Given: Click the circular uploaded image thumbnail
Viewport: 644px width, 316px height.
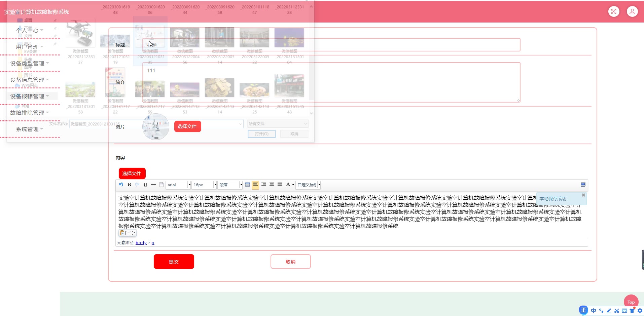Looking at the screenshot, I should pos(156,127).
